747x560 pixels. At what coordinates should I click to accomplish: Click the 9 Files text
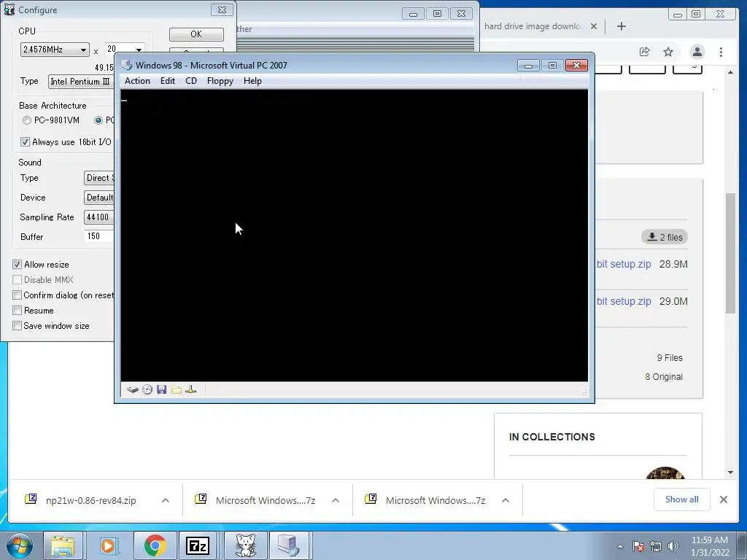(x=670, y=357)
